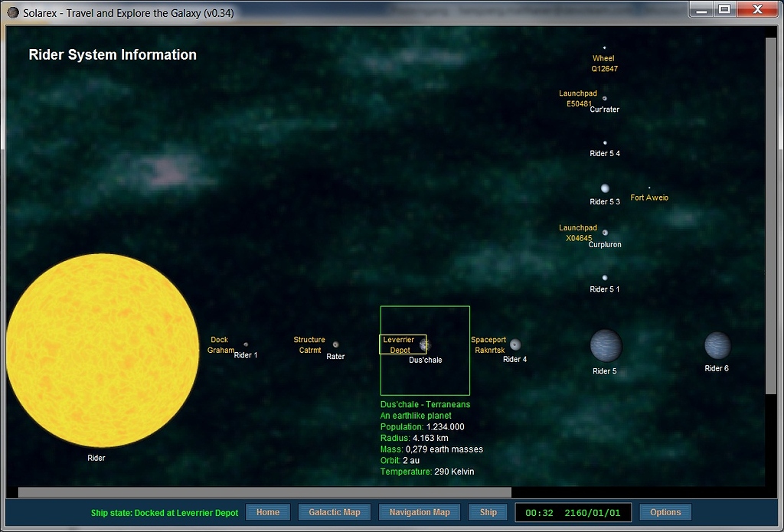The width and height of the screenshot is (784, 532).
Task: Select planet Rider 4
Action: tap(514, 344)
